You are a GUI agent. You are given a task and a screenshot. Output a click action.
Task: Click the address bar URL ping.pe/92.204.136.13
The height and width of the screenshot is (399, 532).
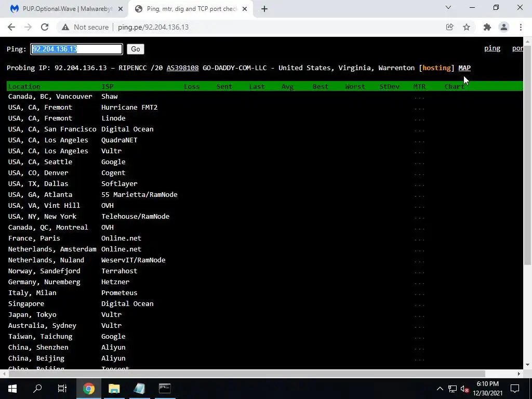click(153, 27)
